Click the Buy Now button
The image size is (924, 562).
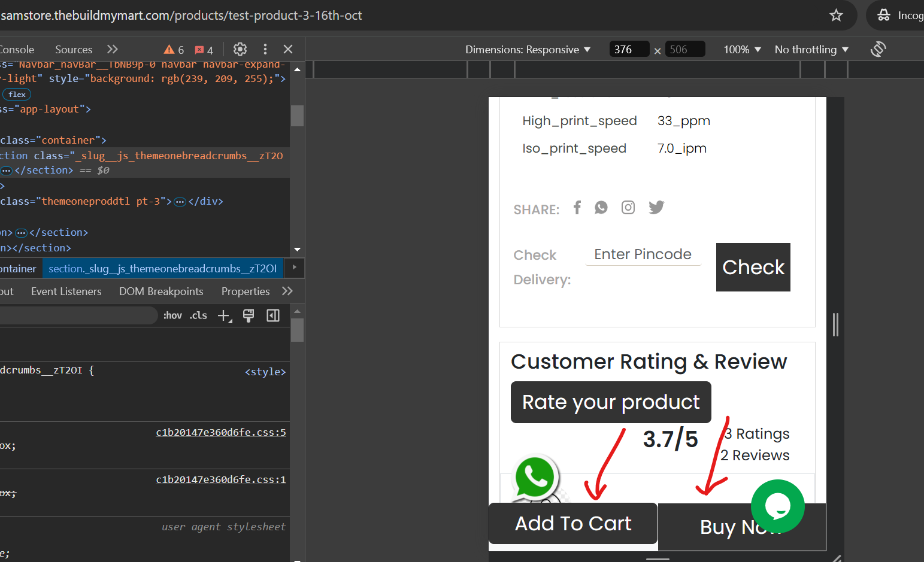tap(741, 527)
